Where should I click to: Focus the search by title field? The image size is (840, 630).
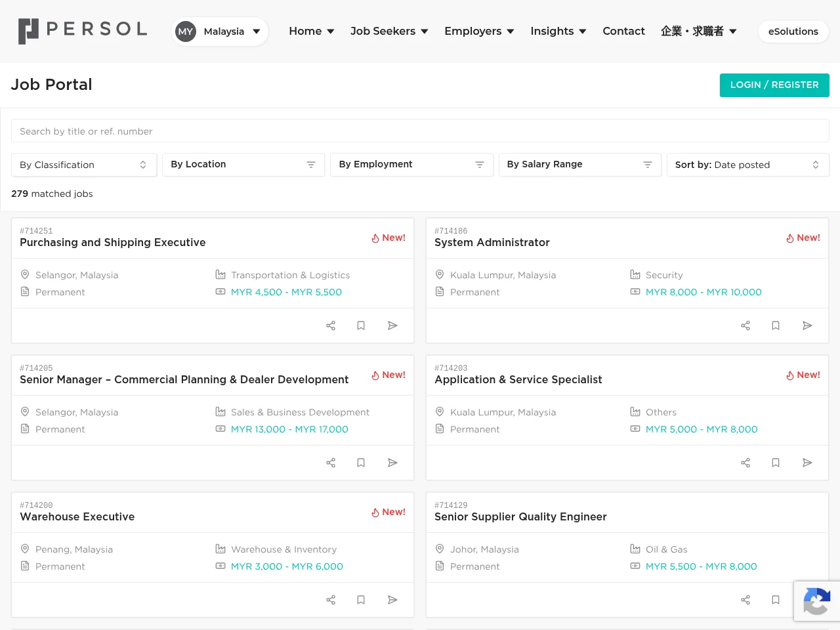[x=420, y=131]
